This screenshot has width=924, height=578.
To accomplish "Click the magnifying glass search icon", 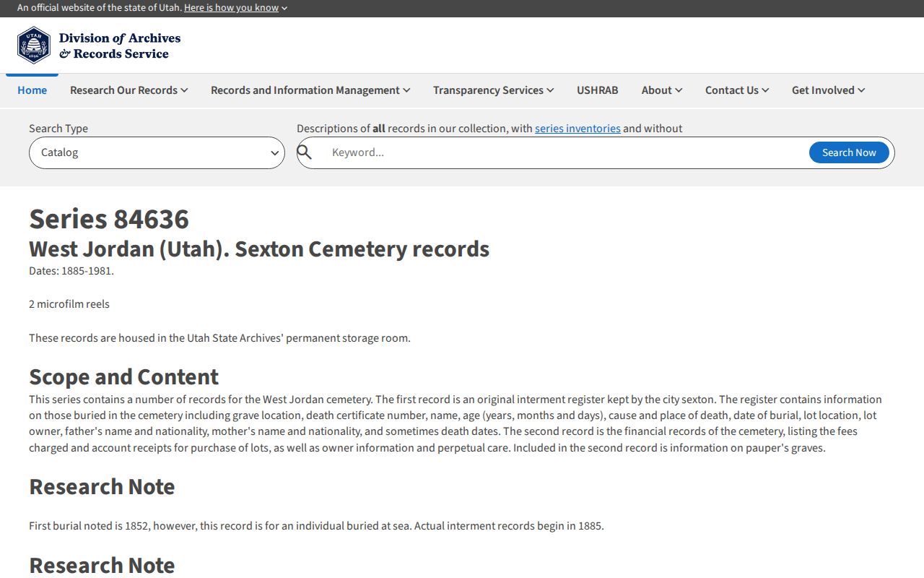I will tap(305, 152).
